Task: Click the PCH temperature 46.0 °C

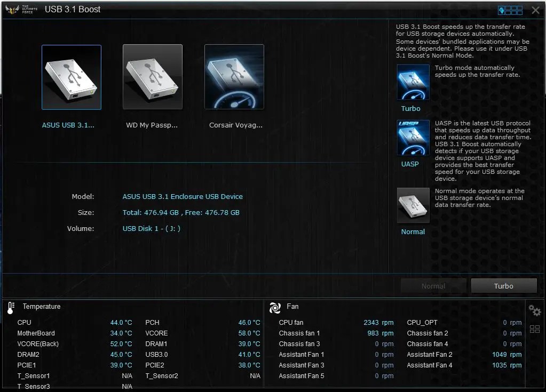Action: coord(249,323)
